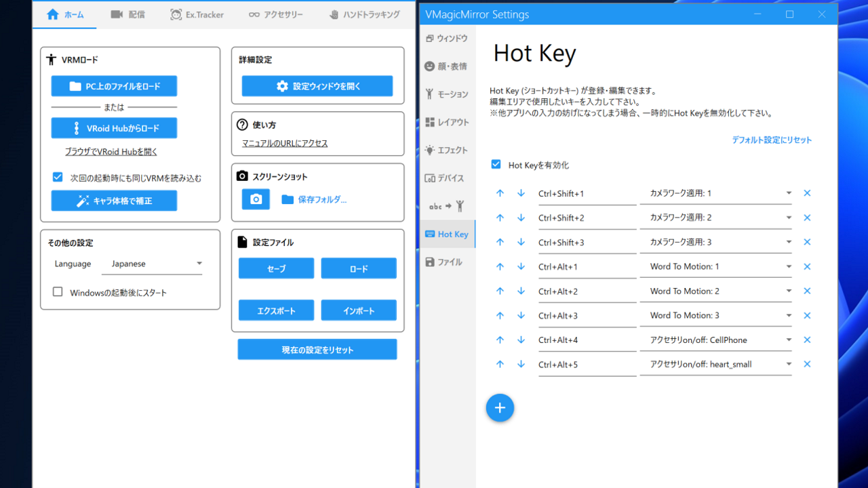
Task: Switch to the アクセサリー tab
Action: click(x=275, y=14)
